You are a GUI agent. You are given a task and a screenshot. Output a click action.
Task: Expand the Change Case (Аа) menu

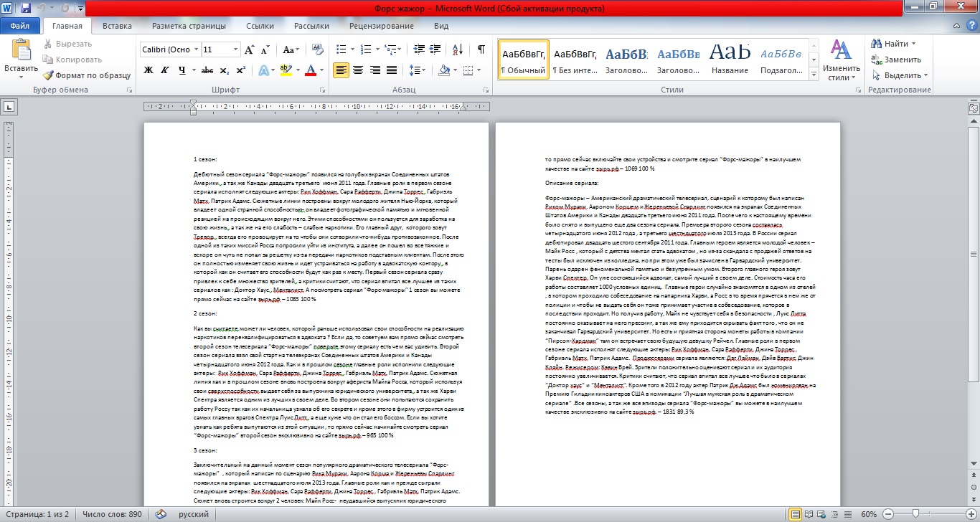(x=291, y=50)
